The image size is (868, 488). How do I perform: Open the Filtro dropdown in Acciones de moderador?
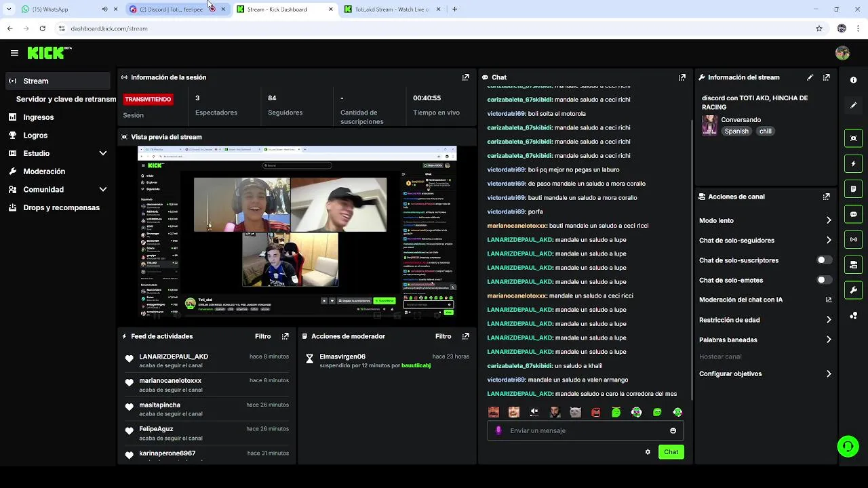(x=443, y=336)
